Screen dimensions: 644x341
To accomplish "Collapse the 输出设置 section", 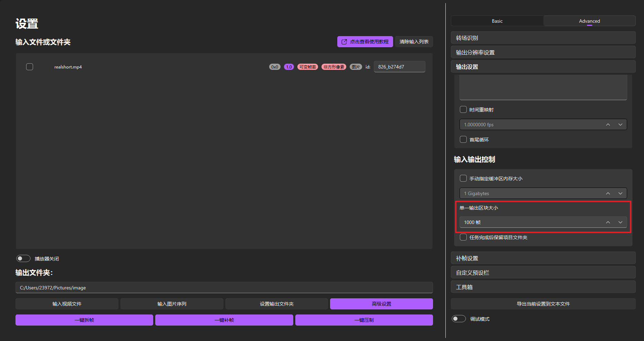I will pyautogui.click(x=543, y=67).
